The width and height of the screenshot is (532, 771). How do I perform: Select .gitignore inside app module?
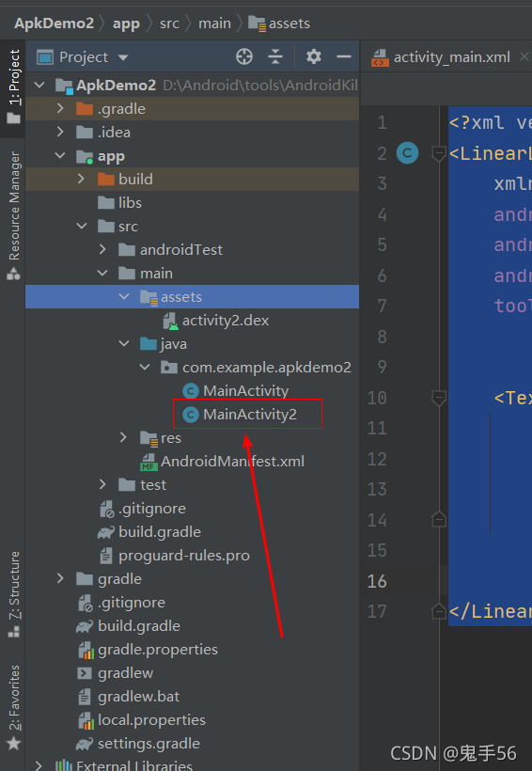coord(152,509)
